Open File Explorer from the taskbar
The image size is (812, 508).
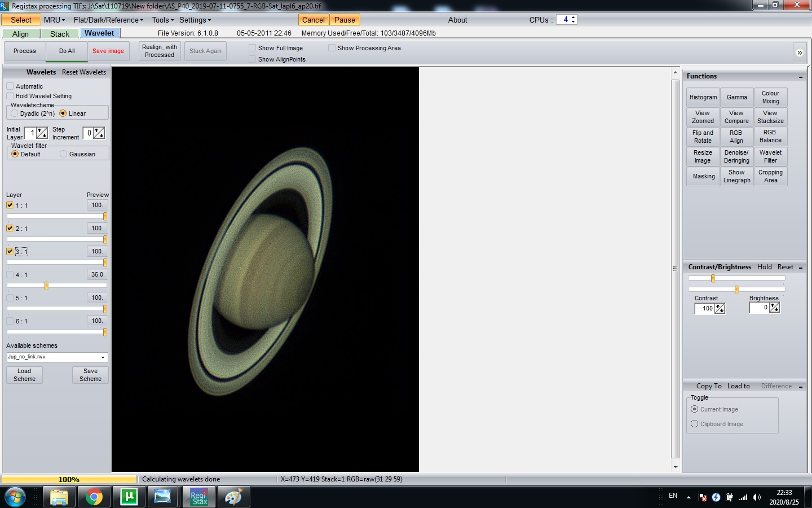tap(59, 497)
